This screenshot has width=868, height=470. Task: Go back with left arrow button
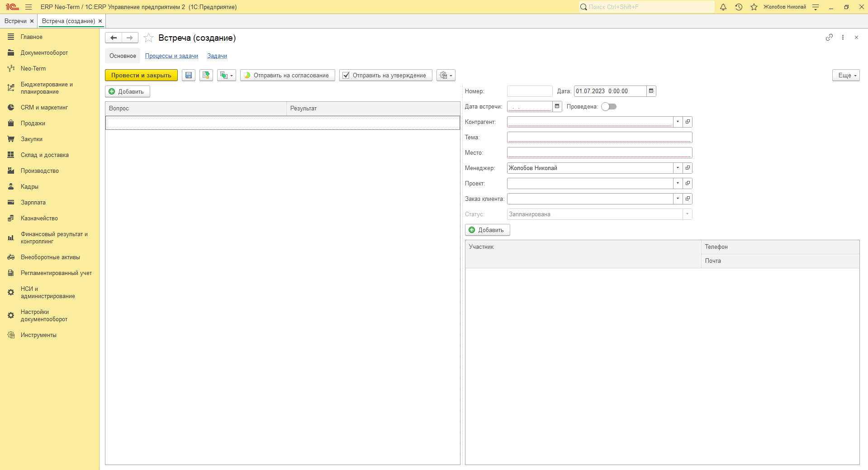click(114, 38)
